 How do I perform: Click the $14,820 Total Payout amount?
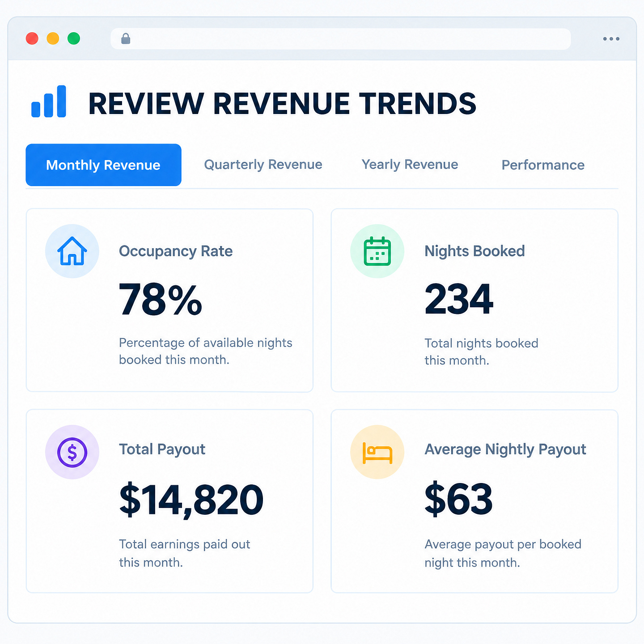click(x=191, y=500)
